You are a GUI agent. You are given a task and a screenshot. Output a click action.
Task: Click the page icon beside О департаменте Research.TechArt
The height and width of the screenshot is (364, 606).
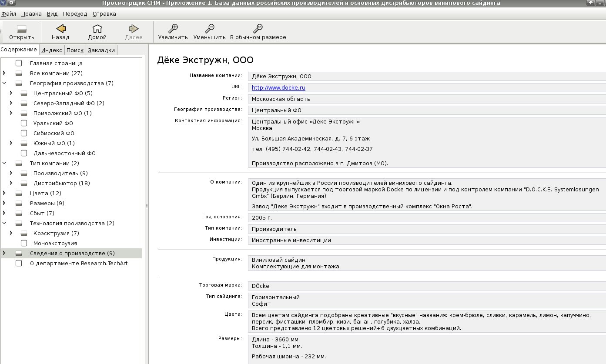(19, 263)
